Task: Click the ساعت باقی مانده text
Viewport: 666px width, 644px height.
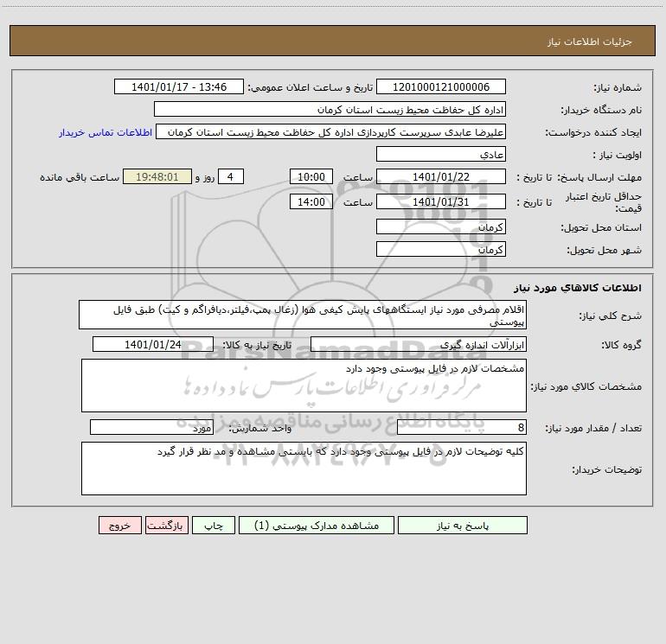Action: tap(80, 177)
